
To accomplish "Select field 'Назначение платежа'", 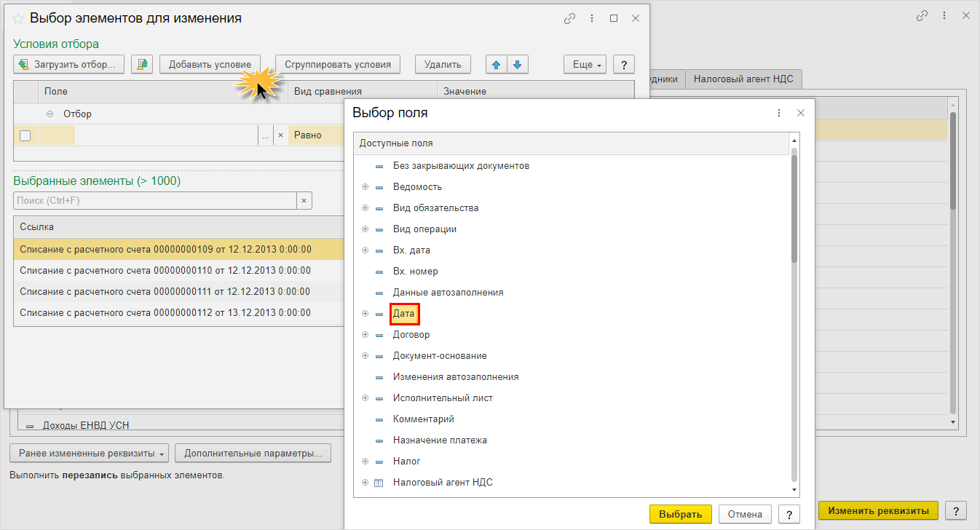I will (440, 440).
